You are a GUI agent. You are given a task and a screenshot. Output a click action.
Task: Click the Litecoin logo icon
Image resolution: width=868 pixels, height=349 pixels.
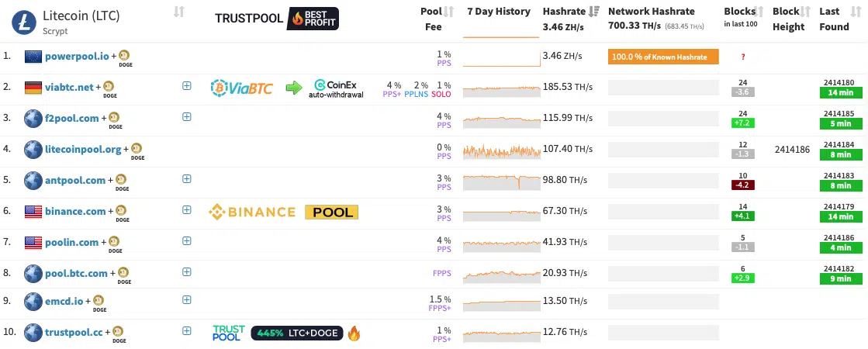tap(24, 21)
